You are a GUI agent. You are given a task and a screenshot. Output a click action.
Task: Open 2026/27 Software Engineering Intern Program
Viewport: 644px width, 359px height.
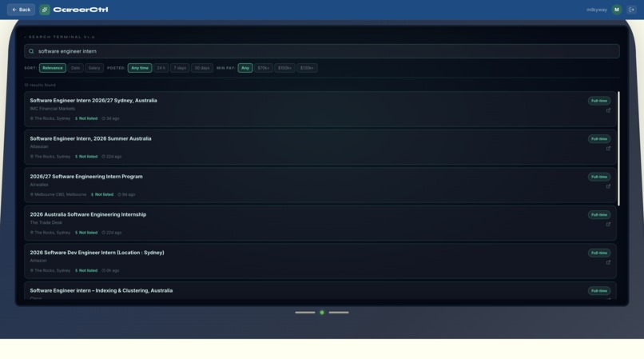tap(86, 177)
